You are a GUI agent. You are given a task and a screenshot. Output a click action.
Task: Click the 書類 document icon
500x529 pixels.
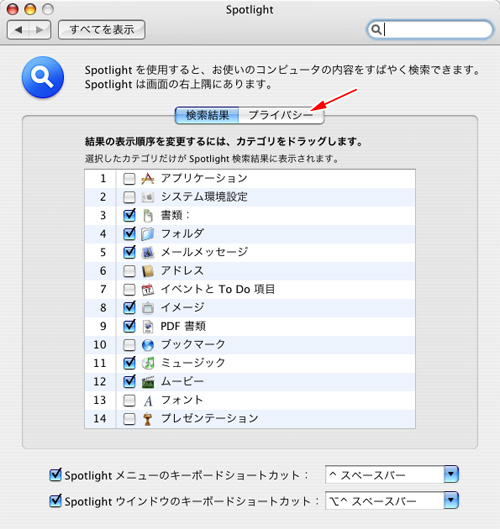coord(147,216)
